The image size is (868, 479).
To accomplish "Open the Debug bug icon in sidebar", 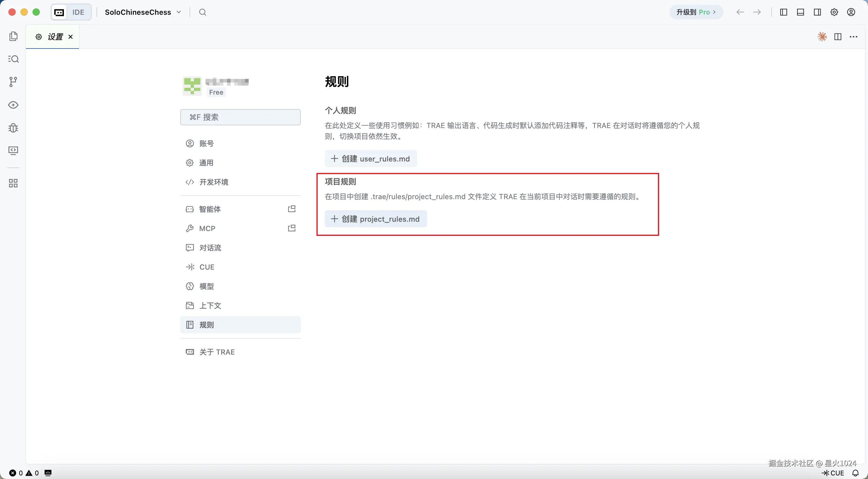I will coord(13,128).
